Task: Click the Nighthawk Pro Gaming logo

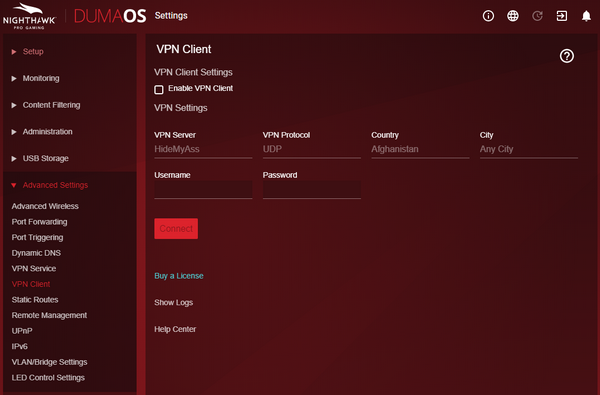Action: click(29, 16)
